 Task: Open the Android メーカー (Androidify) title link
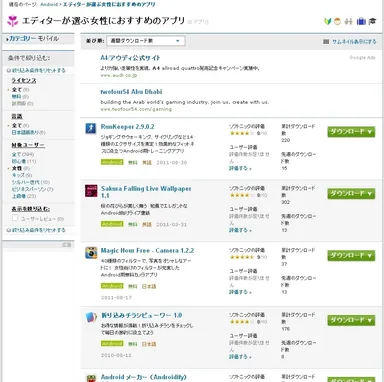(x=144, y=377)
